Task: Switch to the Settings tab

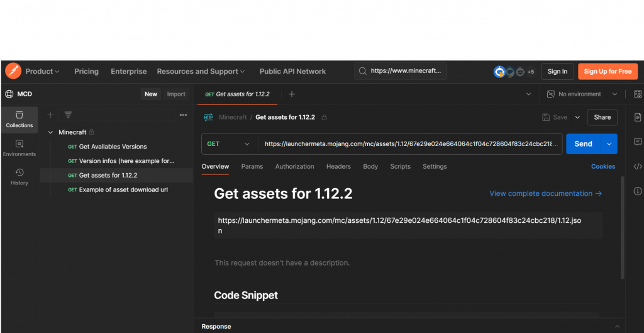Action: click(435, 166)
